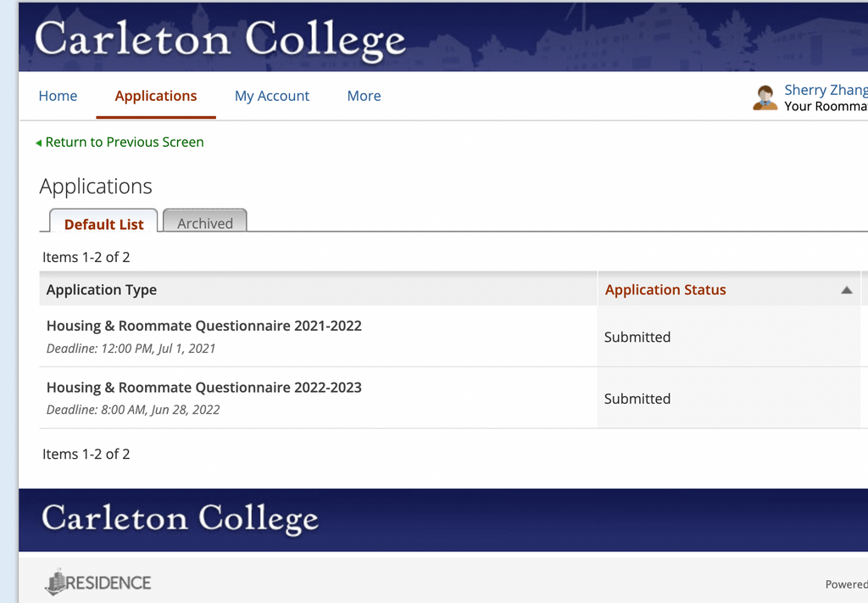Image resolution: width=868 pixels, height=603 pixels.
Task: Open Housing & Roommate Questionnaire 2022-2023
Action: click(203, 387)
